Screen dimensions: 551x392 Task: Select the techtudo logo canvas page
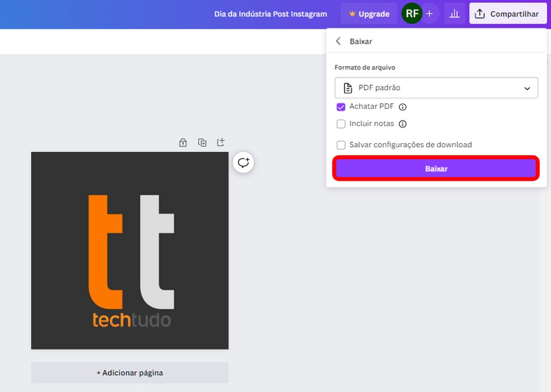click(130, 251)
